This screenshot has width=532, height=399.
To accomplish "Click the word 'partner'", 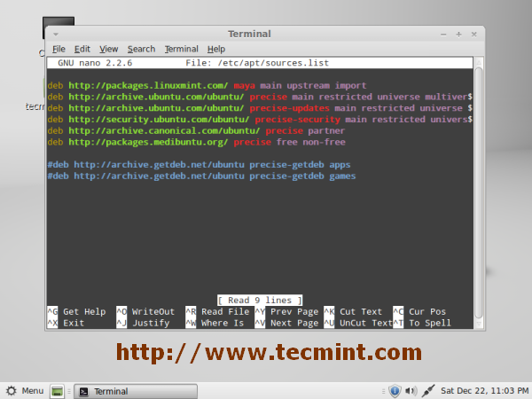I will click(326, 130).
